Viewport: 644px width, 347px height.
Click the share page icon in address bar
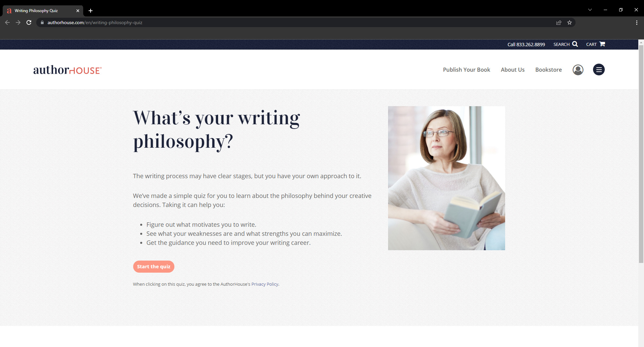pos(559,22)
